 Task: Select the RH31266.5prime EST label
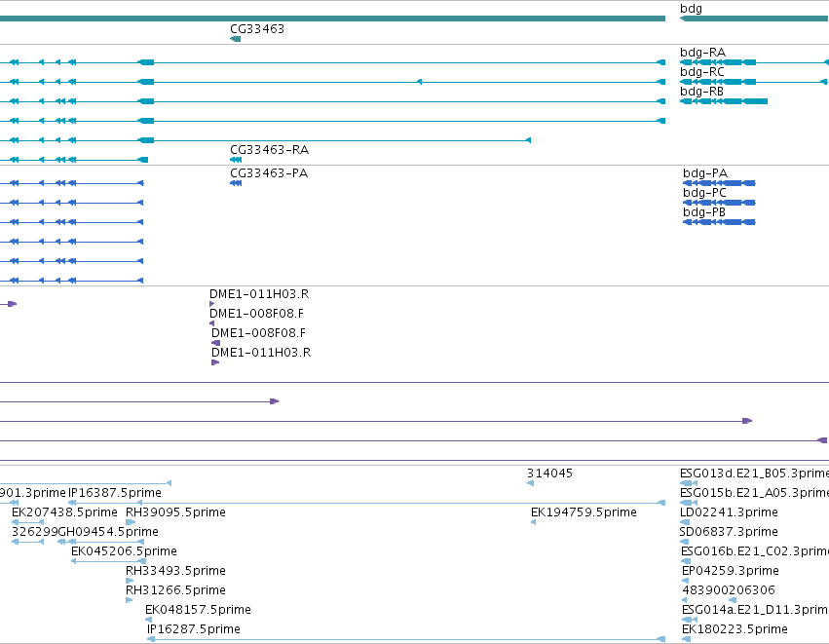(175, 590)
